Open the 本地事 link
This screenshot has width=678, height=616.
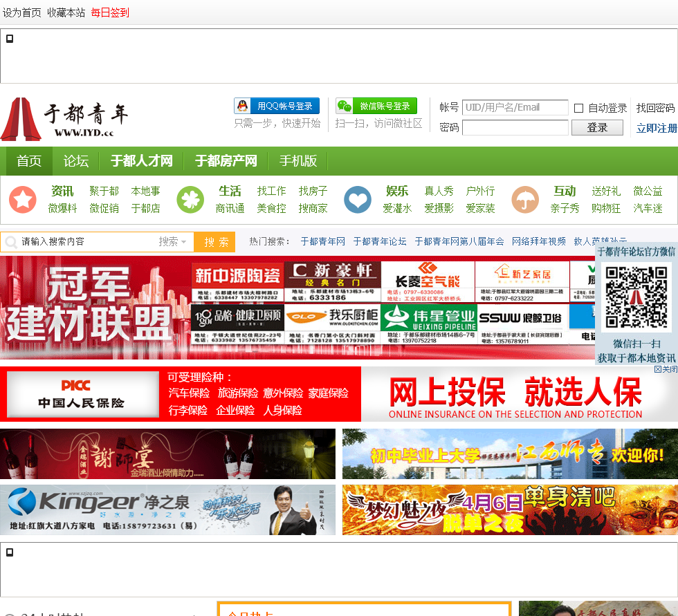tap(146, 191)
